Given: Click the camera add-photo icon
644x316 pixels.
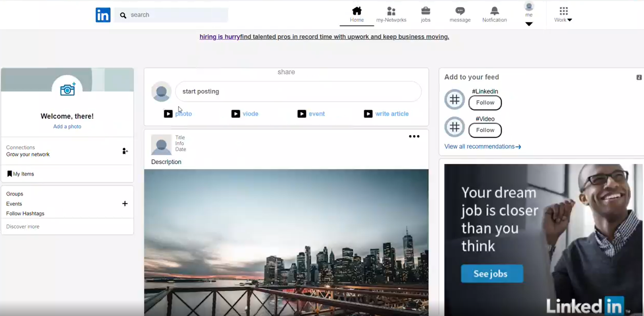Looking at the screenshot, I should (x=67, y=89).
